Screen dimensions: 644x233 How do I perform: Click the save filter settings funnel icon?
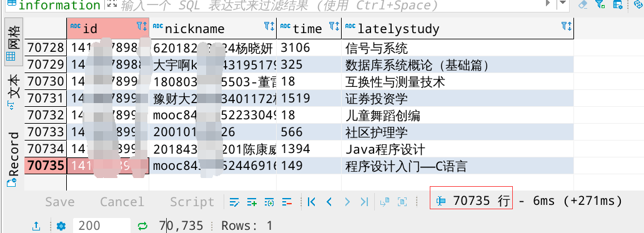600,4
